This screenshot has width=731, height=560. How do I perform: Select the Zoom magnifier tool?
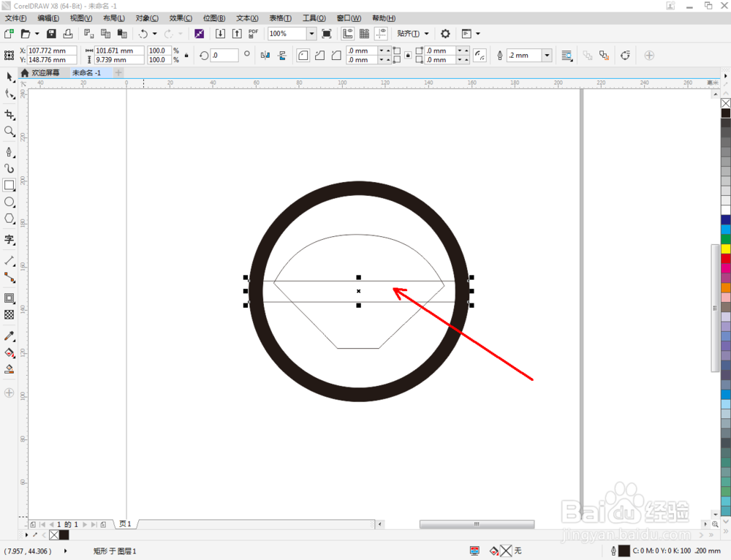[x=10, y=132]
